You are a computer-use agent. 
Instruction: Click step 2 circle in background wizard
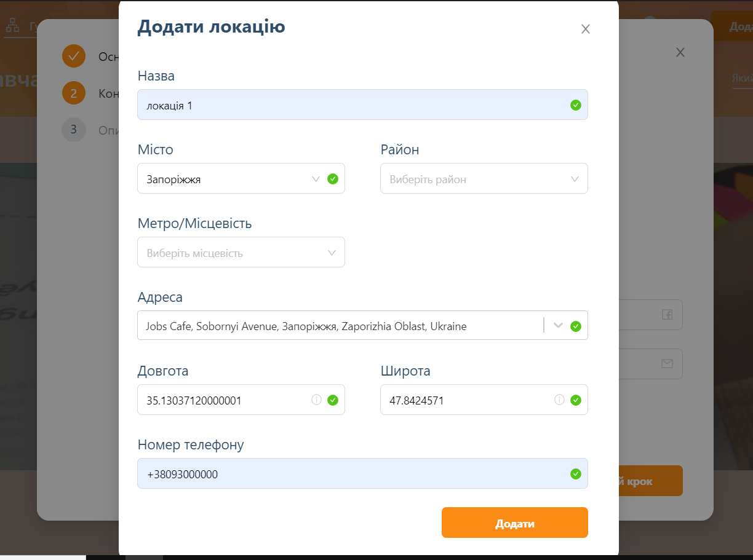pos(74,93)
